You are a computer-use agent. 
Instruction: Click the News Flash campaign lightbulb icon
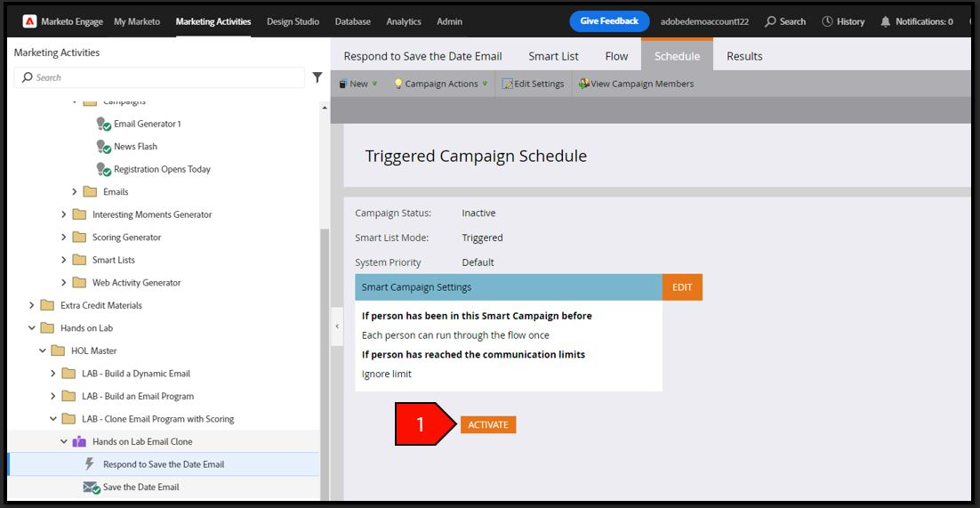103,147
